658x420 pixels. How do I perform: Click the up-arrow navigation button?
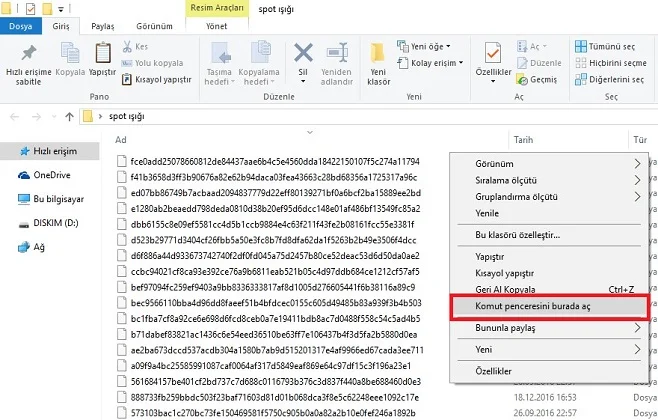click(66, 117)
